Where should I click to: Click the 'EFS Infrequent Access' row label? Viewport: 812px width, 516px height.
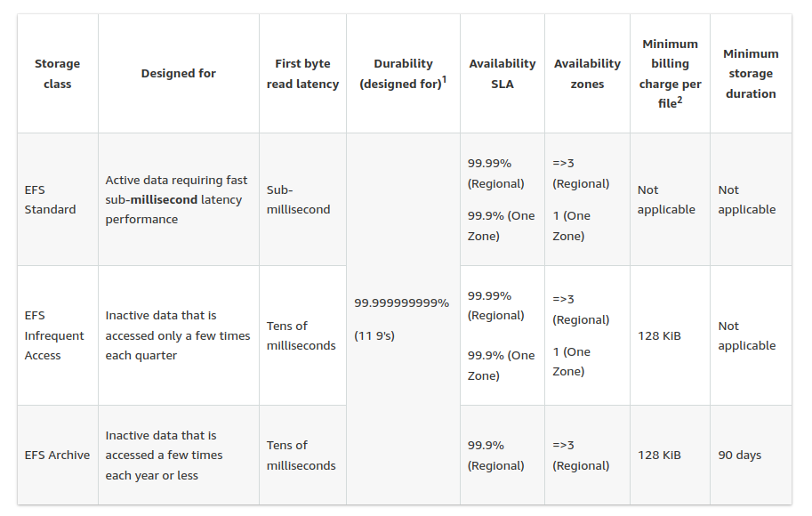(x=54, y=335)
